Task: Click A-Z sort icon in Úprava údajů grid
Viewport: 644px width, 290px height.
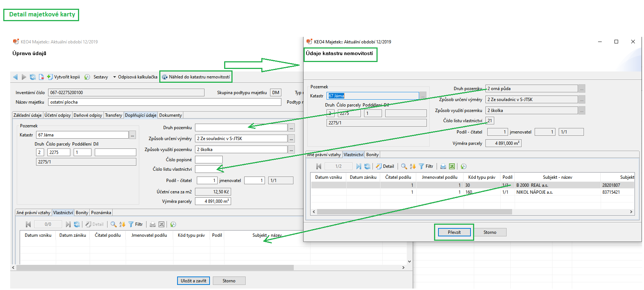Action: [122, 224]
